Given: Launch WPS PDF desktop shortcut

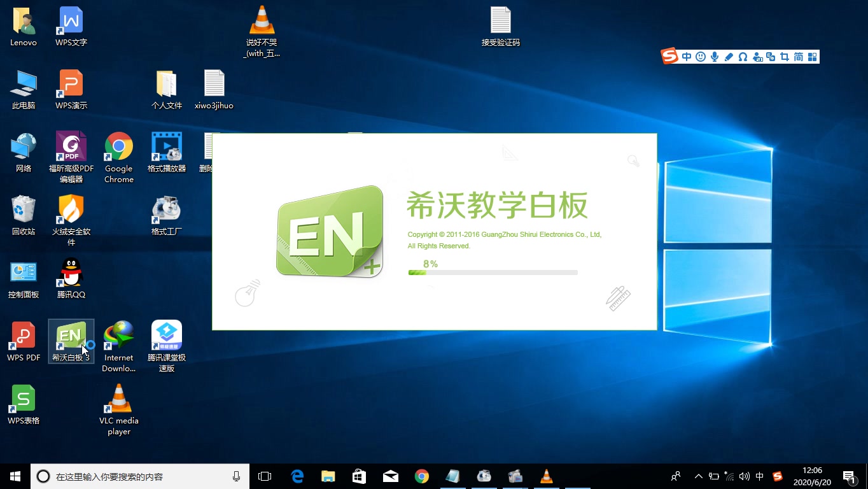Looking at the screenshot, I should pos(24,342).
